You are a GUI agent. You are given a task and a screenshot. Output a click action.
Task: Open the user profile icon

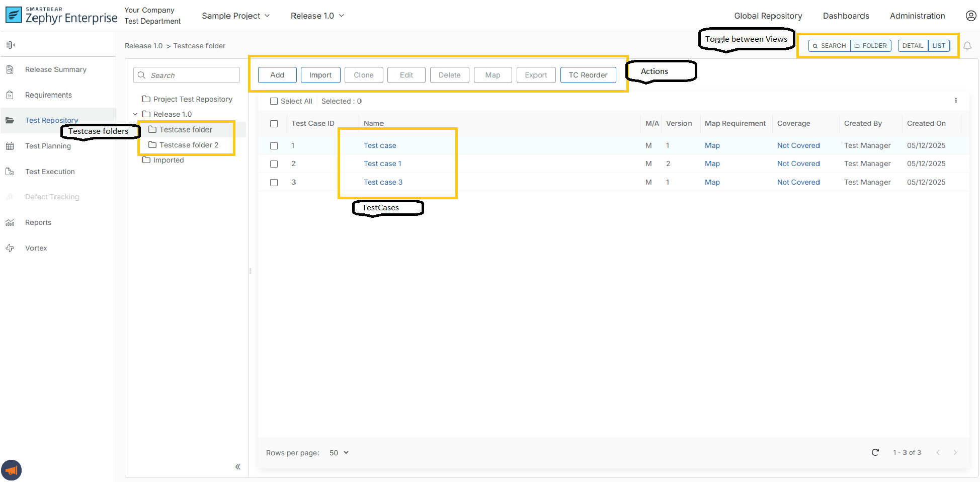point(970,16)
